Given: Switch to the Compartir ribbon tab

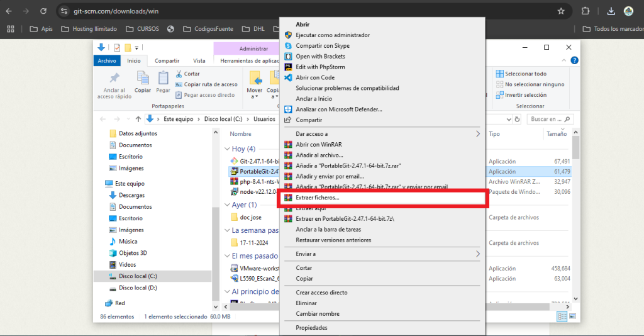Looking at the screenshot, I should [x=167, y=61].
